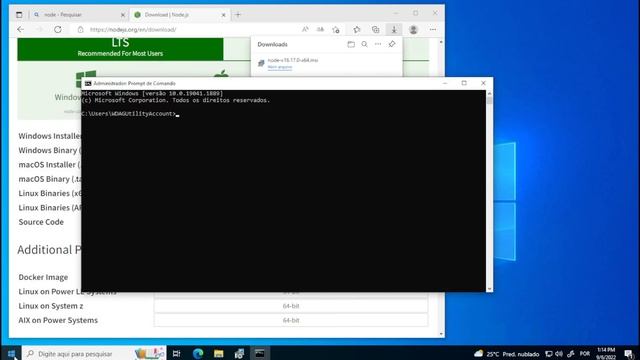The image size is (640, 360).
Task: Open the Edge profile avatar
Action: [413, 29]
